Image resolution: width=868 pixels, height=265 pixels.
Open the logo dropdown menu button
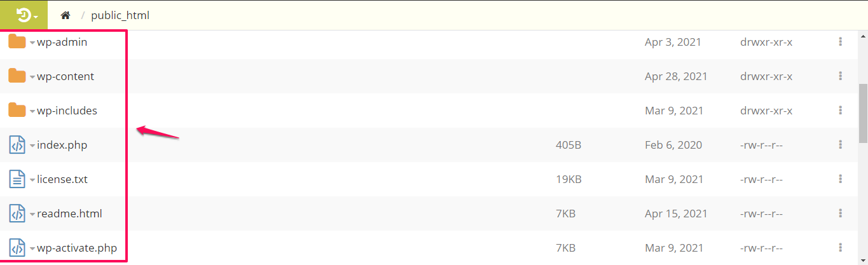pos(27,15)
